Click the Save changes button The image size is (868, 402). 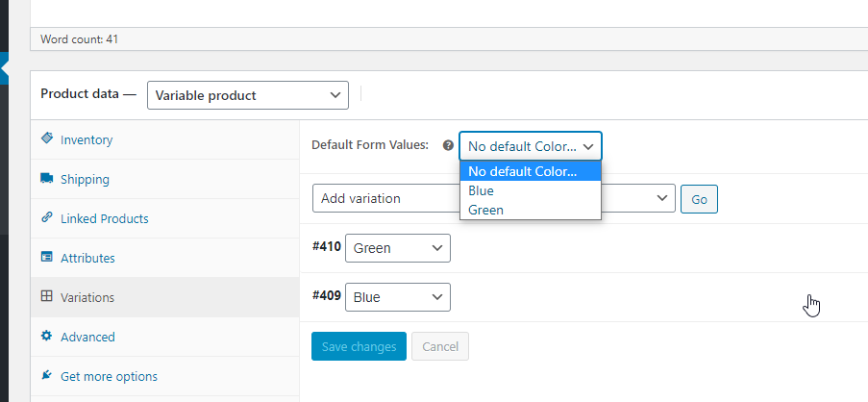[359, 346]
